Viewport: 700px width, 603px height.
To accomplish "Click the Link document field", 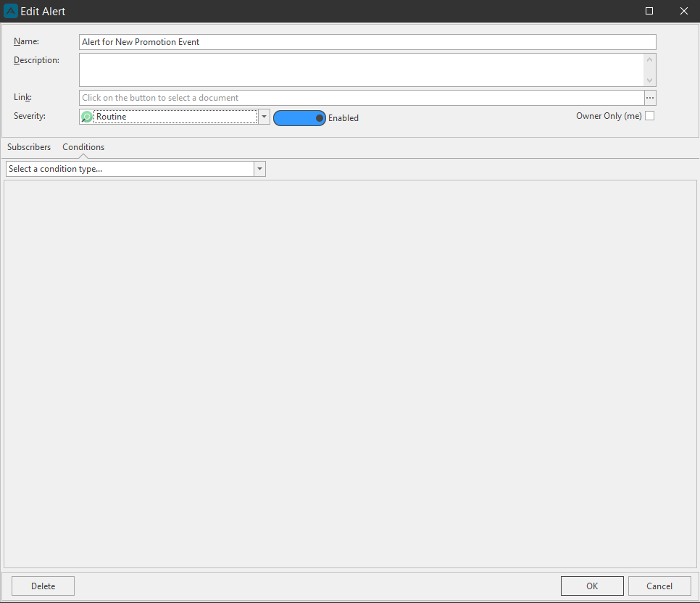I will pos(362,98).
